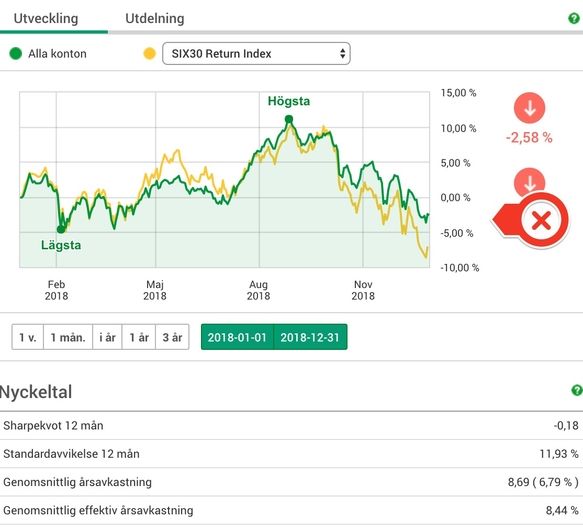
Task: Toggle the green Alla konton series dot
Action: [x=16, y=54]
